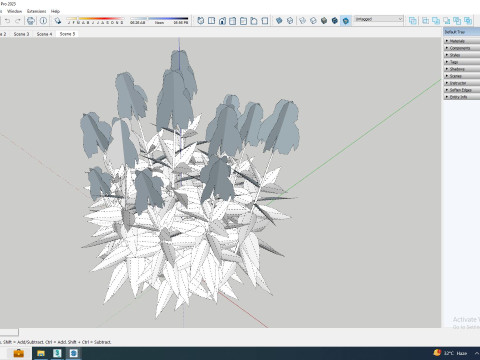Select Hidden Line face style
This screenshot has width=480, height=360.
click(313, 21)
